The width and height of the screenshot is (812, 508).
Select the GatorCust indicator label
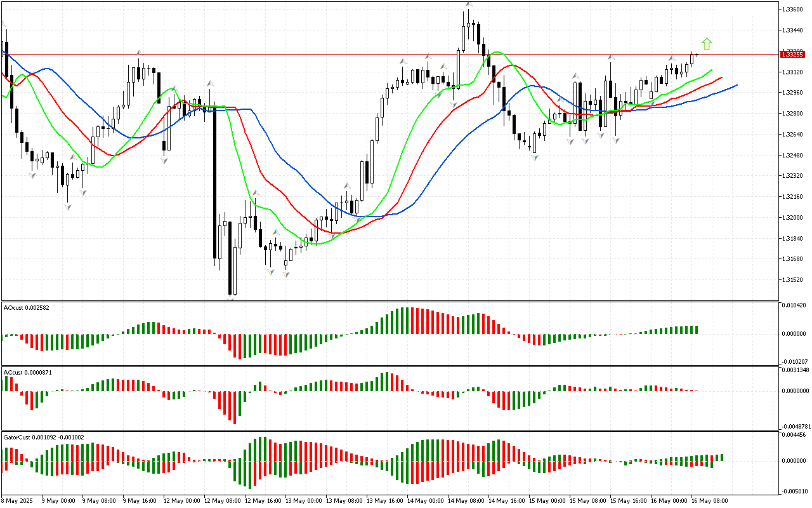coord(42,438)
